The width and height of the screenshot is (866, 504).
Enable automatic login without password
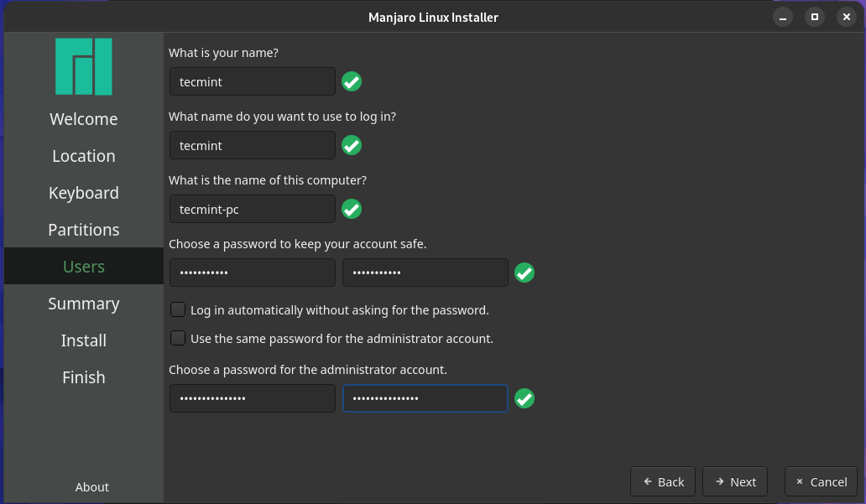click(178, 310)
